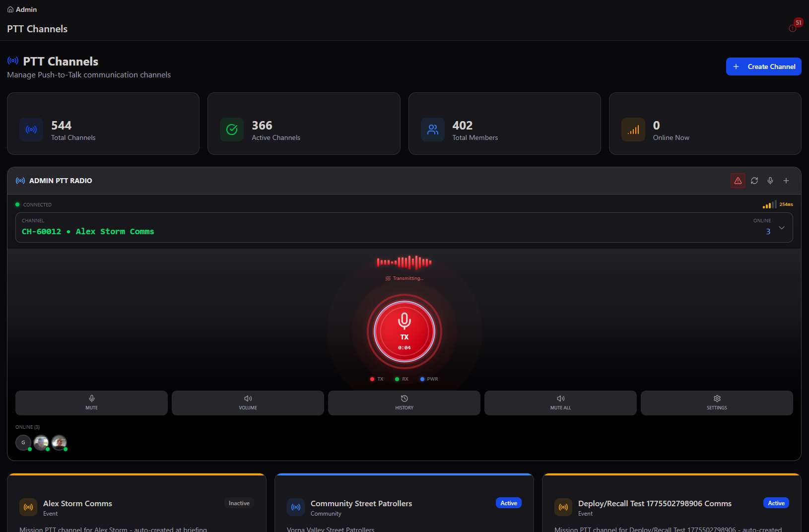This screenshot has height=532, width=809.
Task: Click the Inactive badge on Alex Storm Comms
Action: (239, 503)
